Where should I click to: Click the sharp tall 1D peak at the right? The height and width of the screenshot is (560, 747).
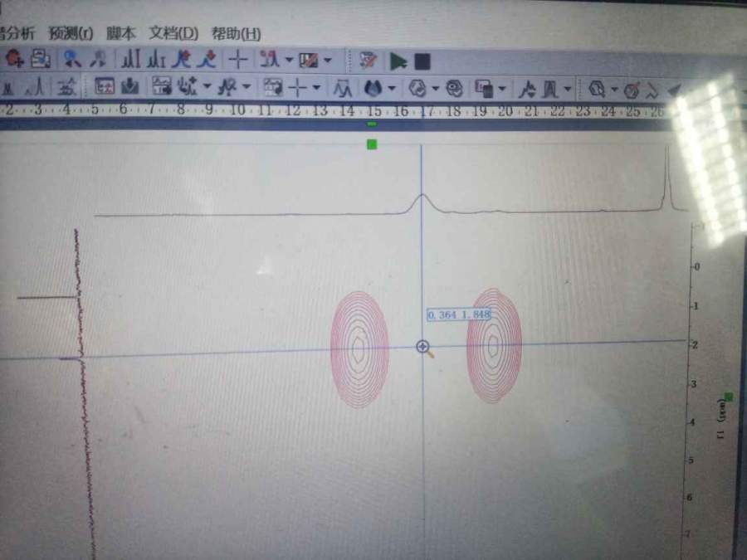click(x=667, y=178)
